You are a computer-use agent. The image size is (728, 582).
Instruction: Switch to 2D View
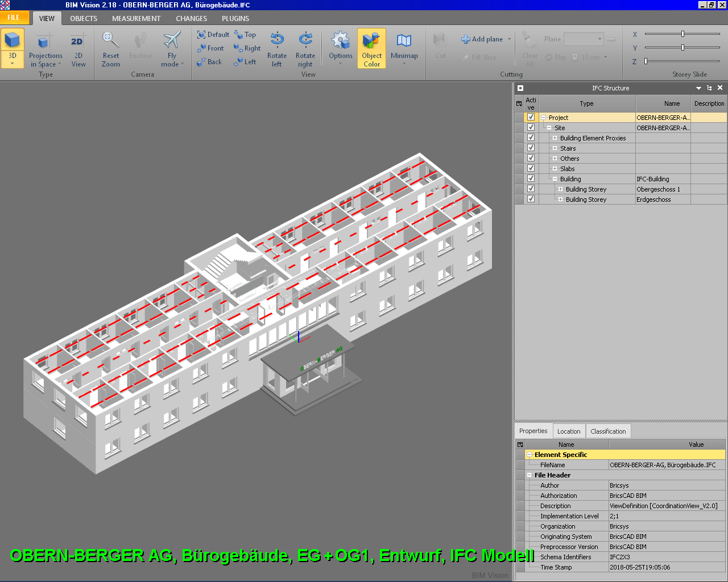pos(78,48)
